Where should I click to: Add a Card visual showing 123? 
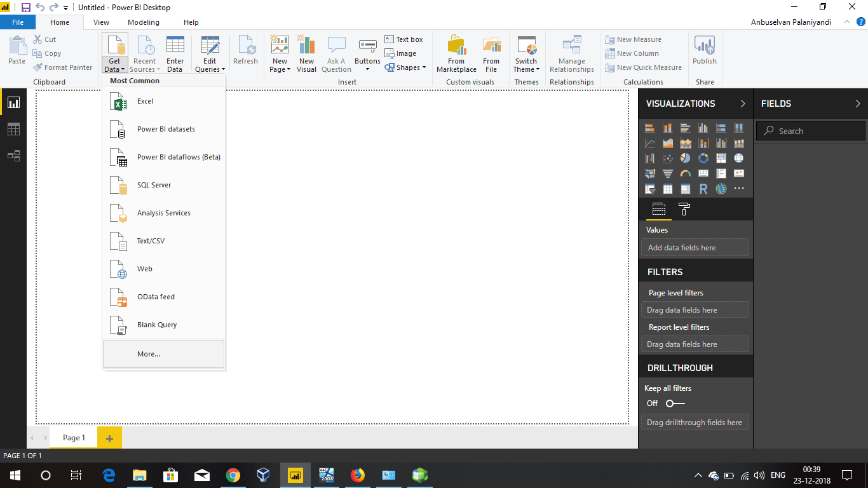click(x=703, y=173)
